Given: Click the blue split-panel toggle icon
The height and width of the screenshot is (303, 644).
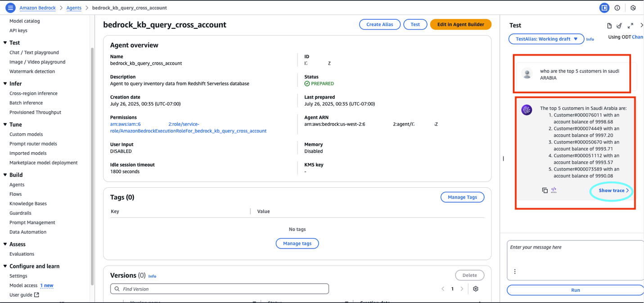Looking at the screenshot, I should pyautogui.click(x=604, y=8).
